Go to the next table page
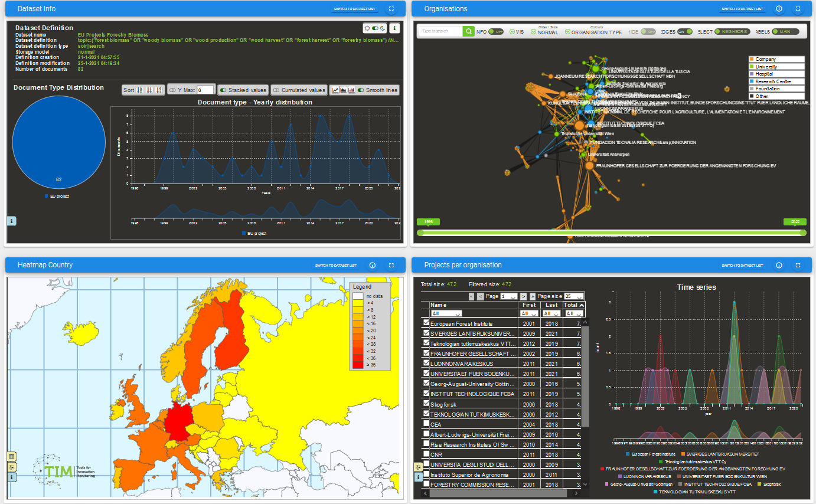The width and height of the screenshot is (816, 504). pos(523,296)
